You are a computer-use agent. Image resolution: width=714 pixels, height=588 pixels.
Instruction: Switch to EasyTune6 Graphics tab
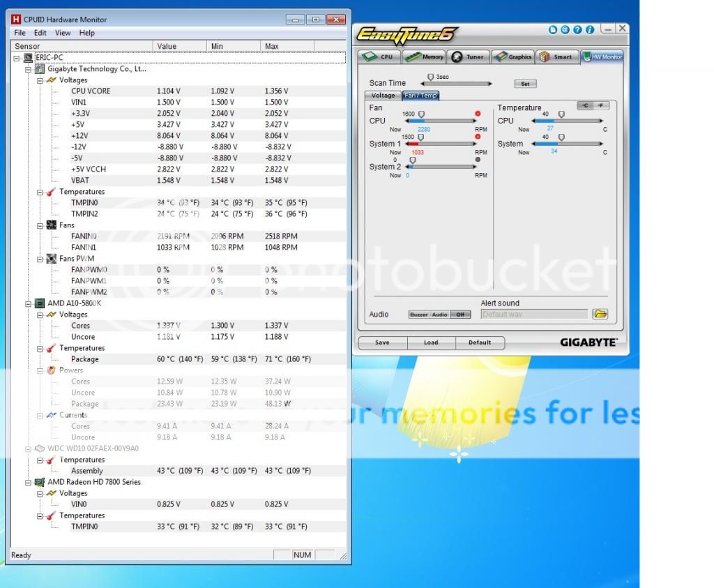pos(513,56)
